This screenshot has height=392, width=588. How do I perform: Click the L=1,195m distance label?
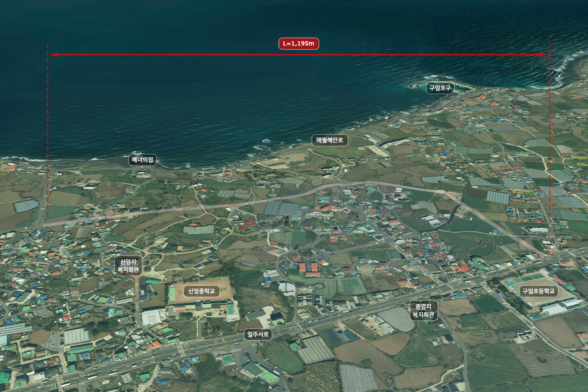pos(298,44)
